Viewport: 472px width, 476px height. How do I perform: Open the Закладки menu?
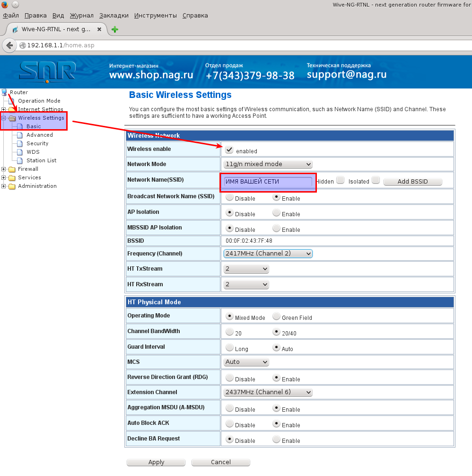[114, 16]
